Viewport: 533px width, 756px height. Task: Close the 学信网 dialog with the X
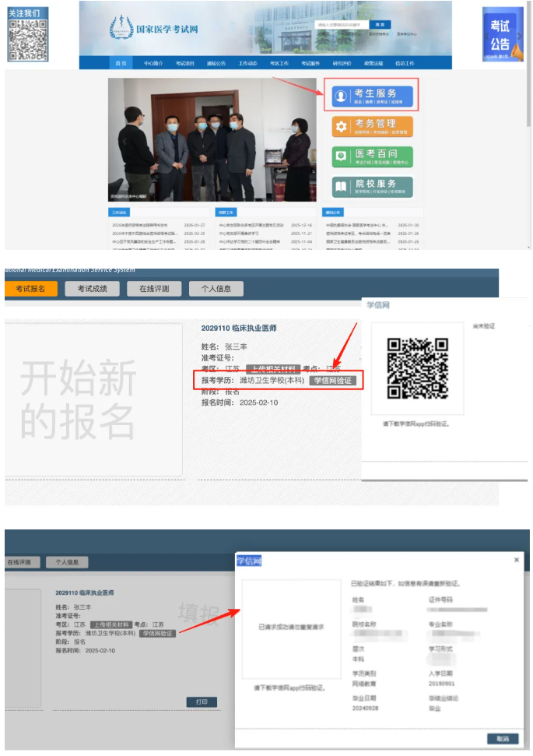click(517, 560)
